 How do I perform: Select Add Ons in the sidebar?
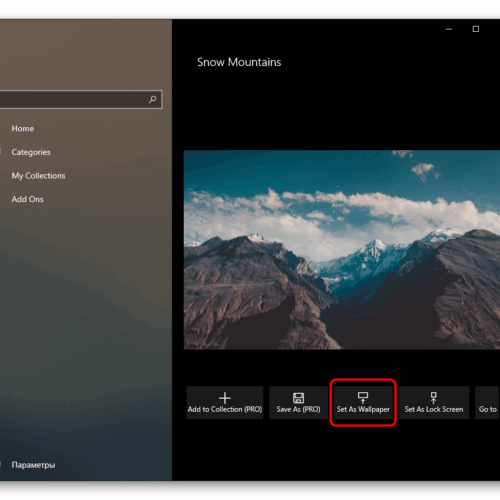point(27,199)
